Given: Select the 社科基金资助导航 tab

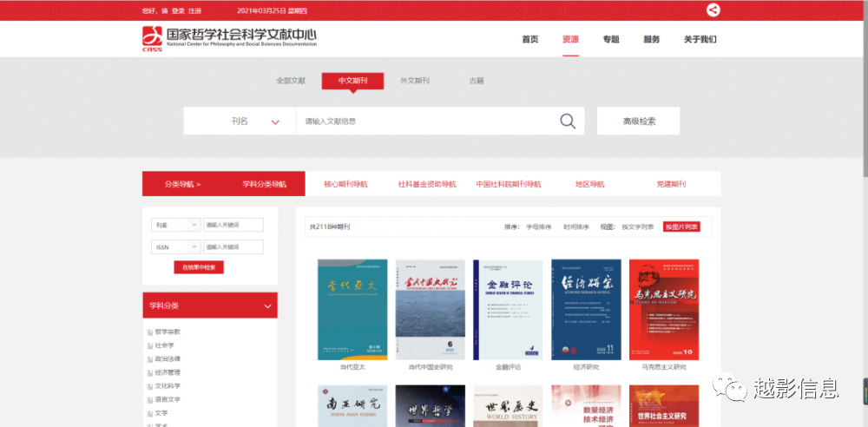Looking at the screenshot, I should (x=427, y=184).
